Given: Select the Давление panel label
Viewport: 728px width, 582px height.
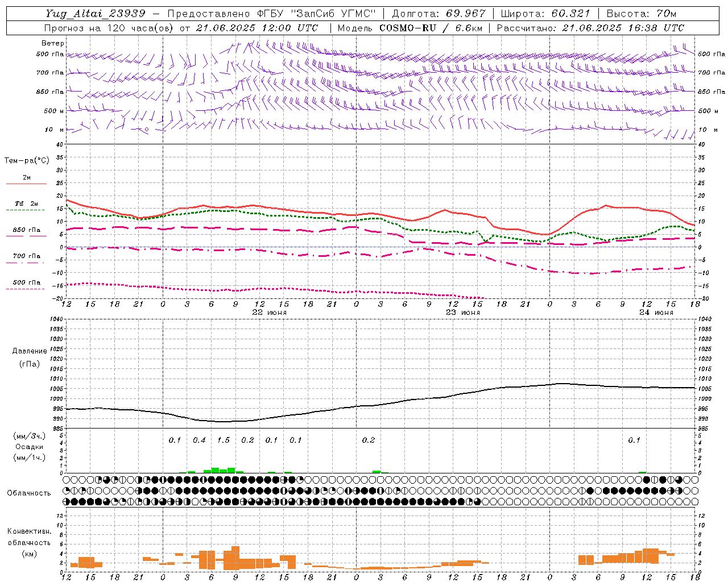Looking at the screenshot, I should click(30, 351).
